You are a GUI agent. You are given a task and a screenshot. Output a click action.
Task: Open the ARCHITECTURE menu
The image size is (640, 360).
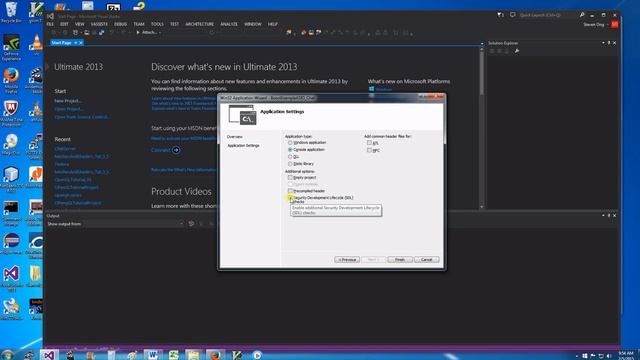tap(200, 24)
